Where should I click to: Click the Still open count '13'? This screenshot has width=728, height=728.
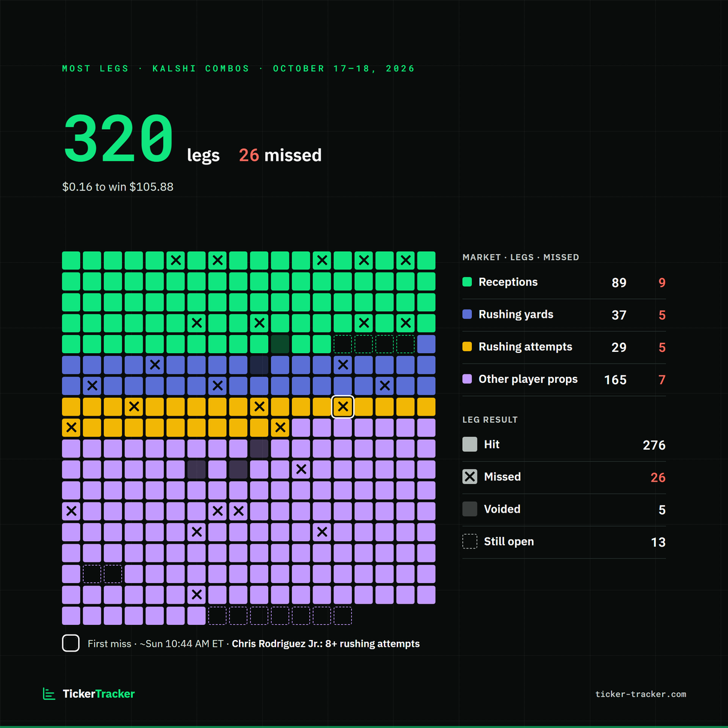pyautogui.click(x=658, y=542)
